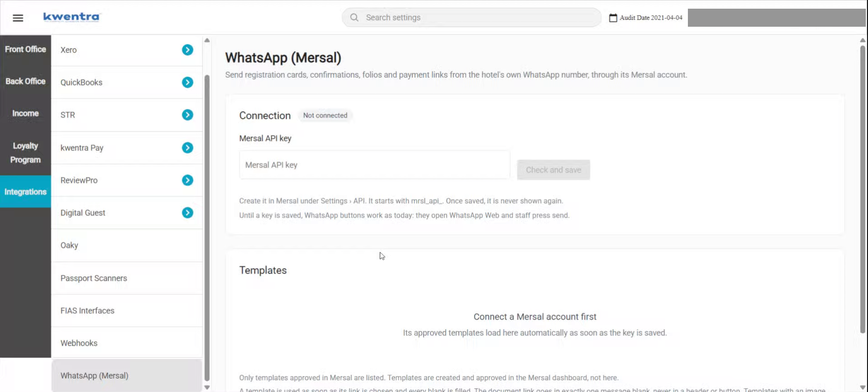Click the WhatsApp (Mersal) page heading
The width and height of the screenshot is (868, 392).
point(283,58)
